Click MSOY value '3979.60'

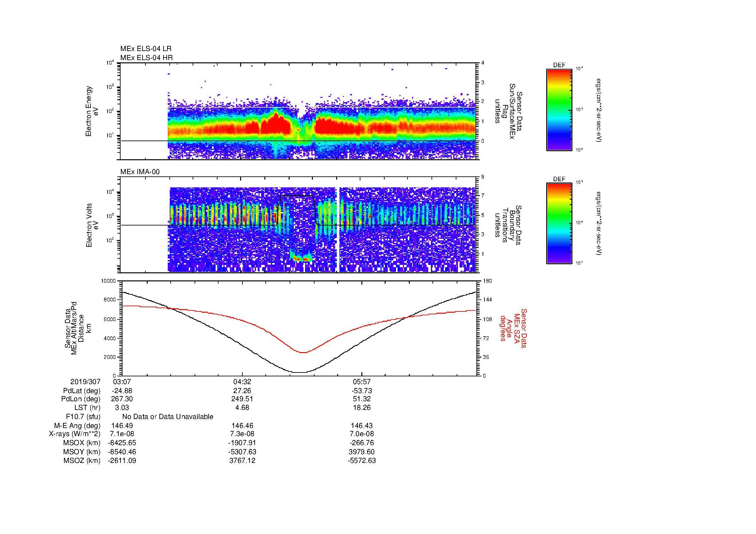pos(362,452)
